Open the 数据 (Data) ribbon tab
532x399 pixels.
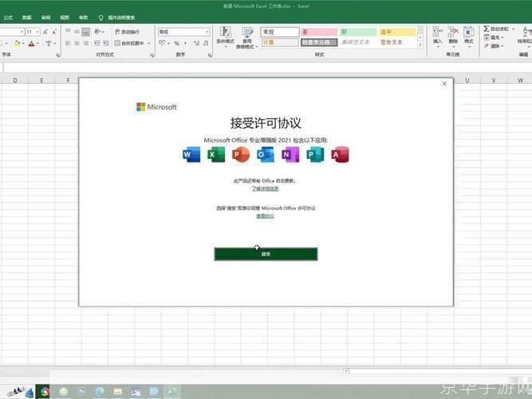(27, 18)
